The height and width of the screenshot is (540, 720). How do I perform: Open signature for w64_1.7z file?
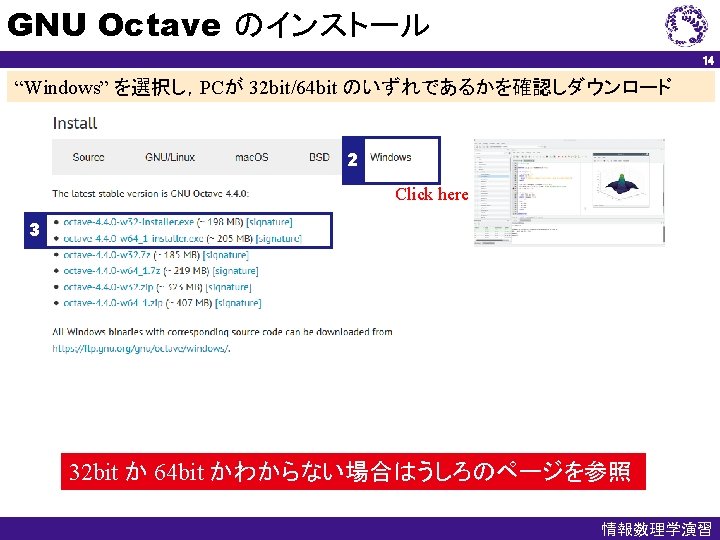pyautogui.click(x=235, y=270)
